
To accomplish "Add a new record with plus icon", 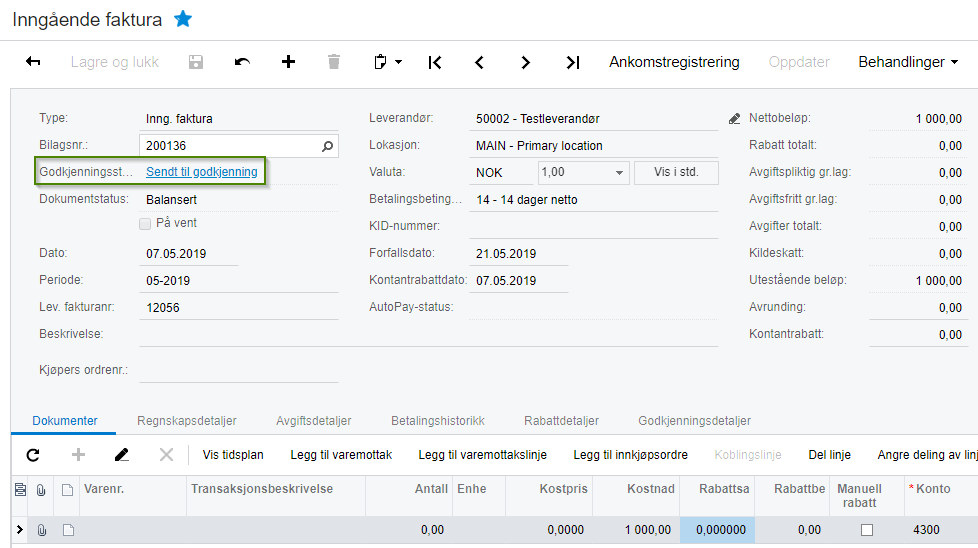I will click(288, 62).
